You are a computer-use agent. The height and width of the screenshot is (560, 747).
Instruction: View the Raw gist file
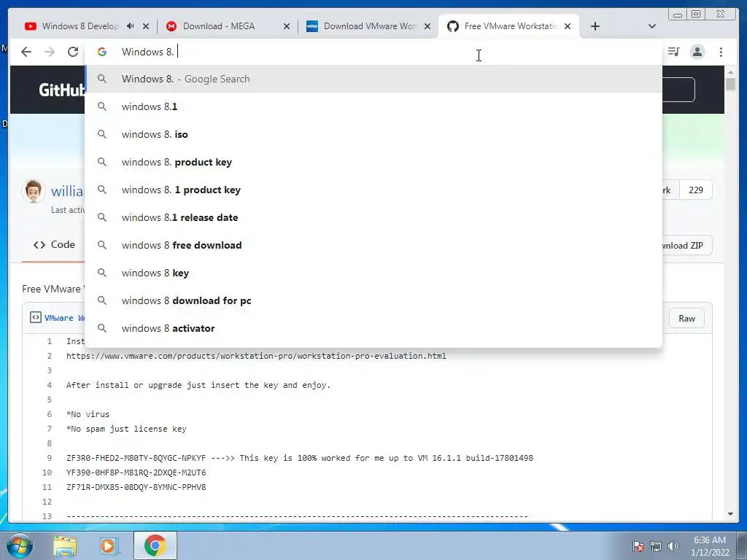686,319
